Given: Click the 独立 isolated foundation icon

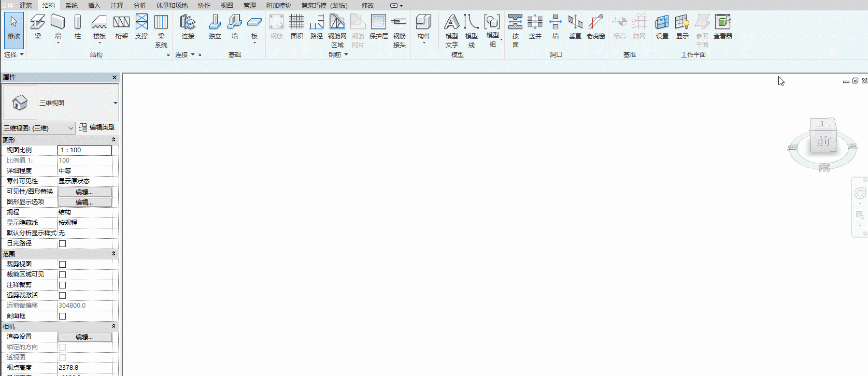Looking at the screenshot, I should (x=215, y=27).
